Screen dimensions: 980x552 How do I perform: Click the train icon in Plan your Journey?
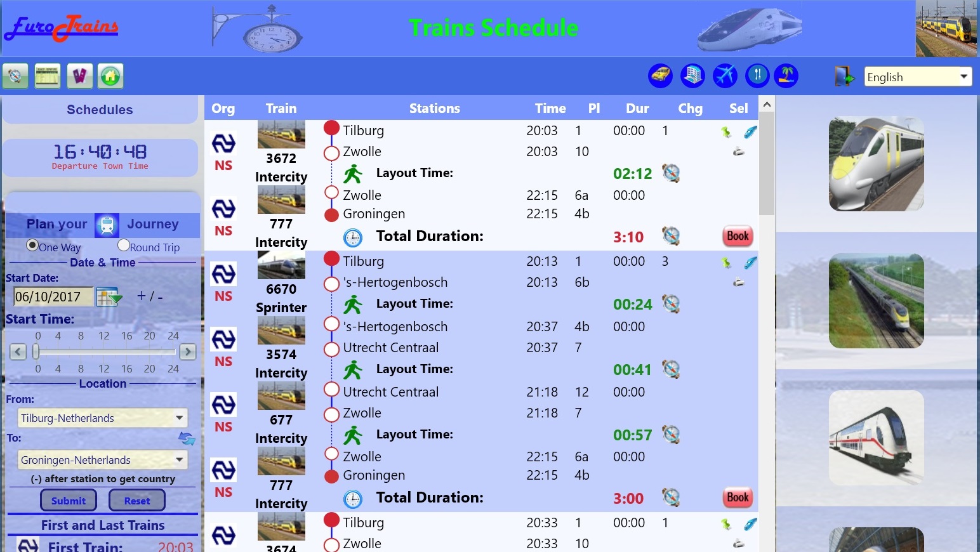click(107, 225)
